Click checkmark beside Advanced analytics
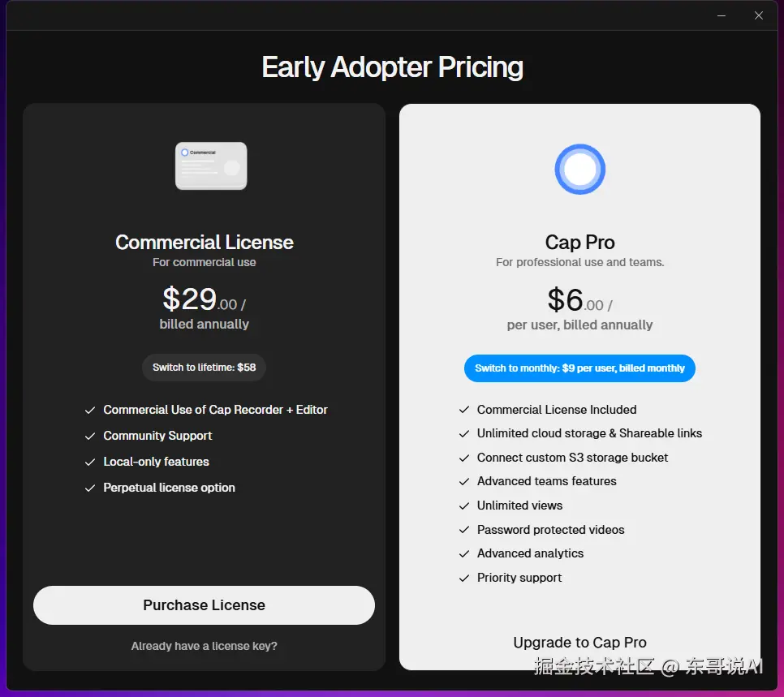 coord(464,553)
